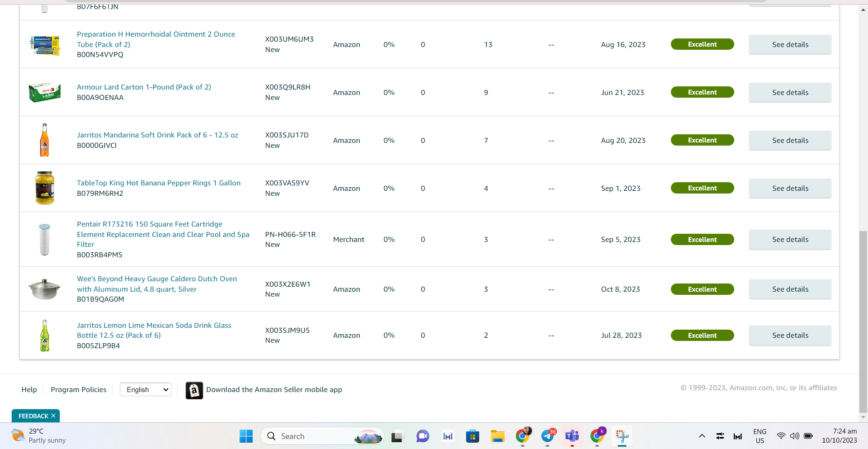Click the Amazon Seller app logo icon
The image size is (868, 449).
point(194,390)
